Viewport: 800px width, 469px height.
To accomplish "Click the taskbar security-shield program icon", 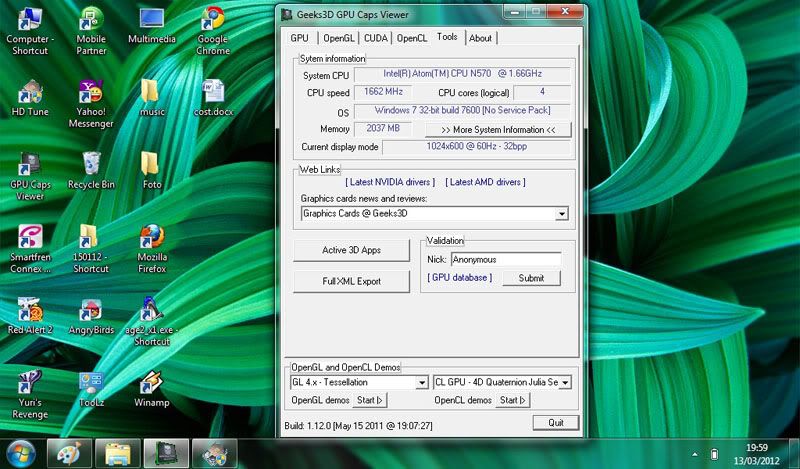I will pyautogui.click(x=214, y=454).
